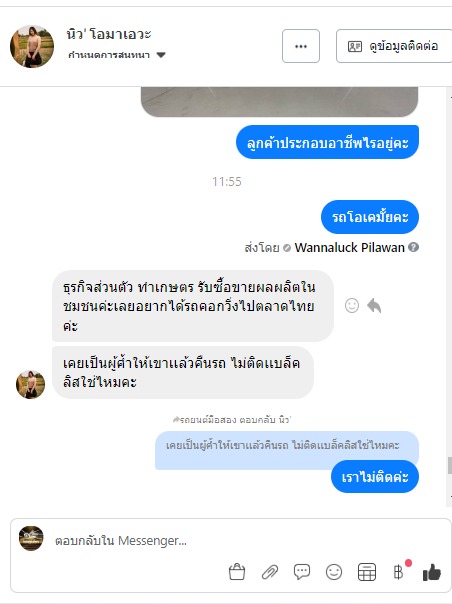Open saved replies speech bubble icon
The image size is (452, 604).
click(302, 572)
